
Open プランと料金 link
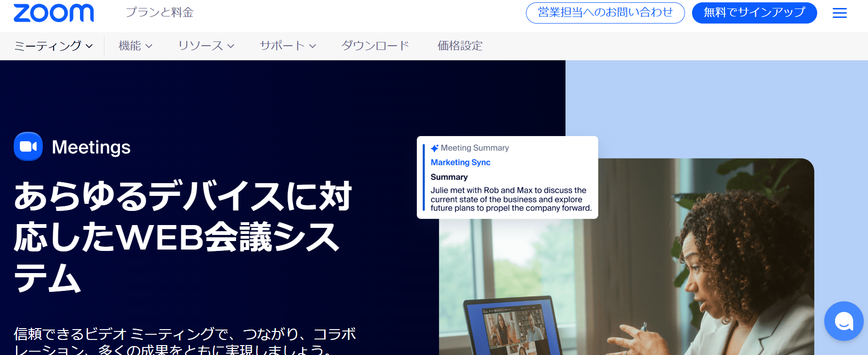pyautogui.click(x=159, y=12)
